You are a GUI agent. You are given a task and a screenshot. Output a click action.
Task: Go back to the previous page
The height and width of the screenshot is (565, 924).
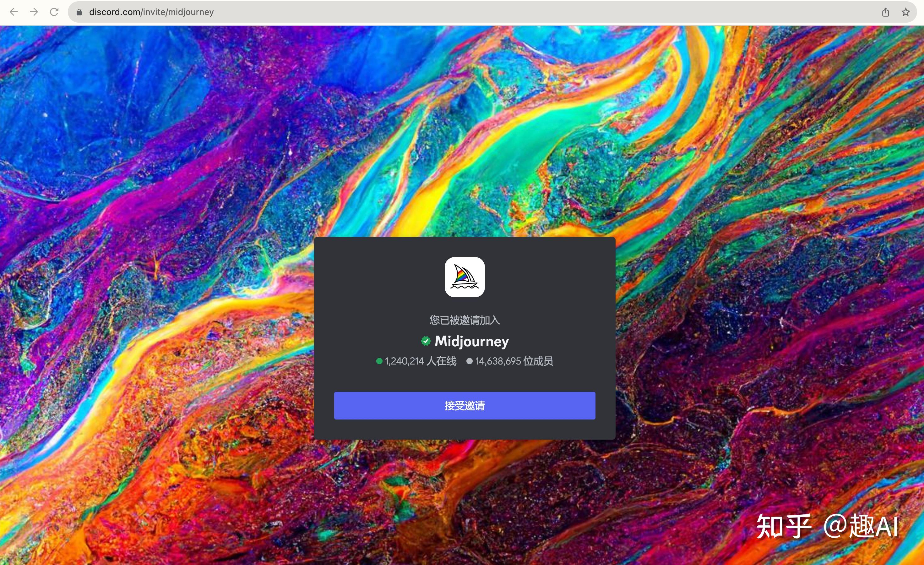click(x=14, y=12)
